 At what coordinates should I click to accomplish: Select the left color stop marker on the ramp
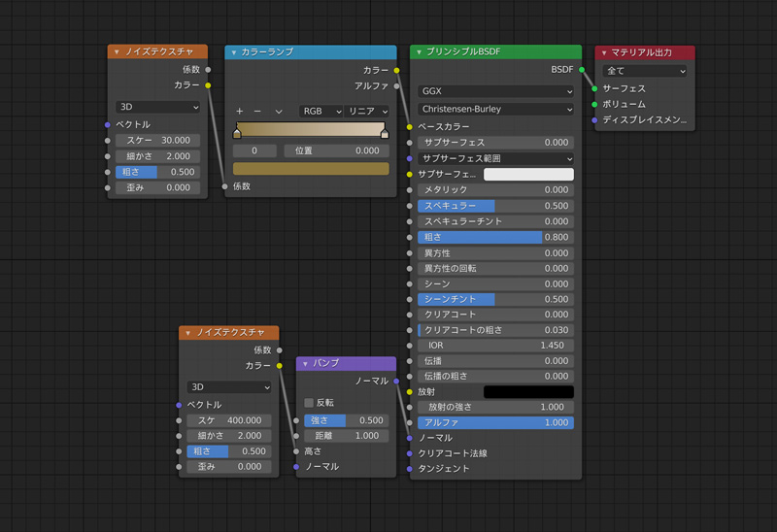tap(237, 133)
